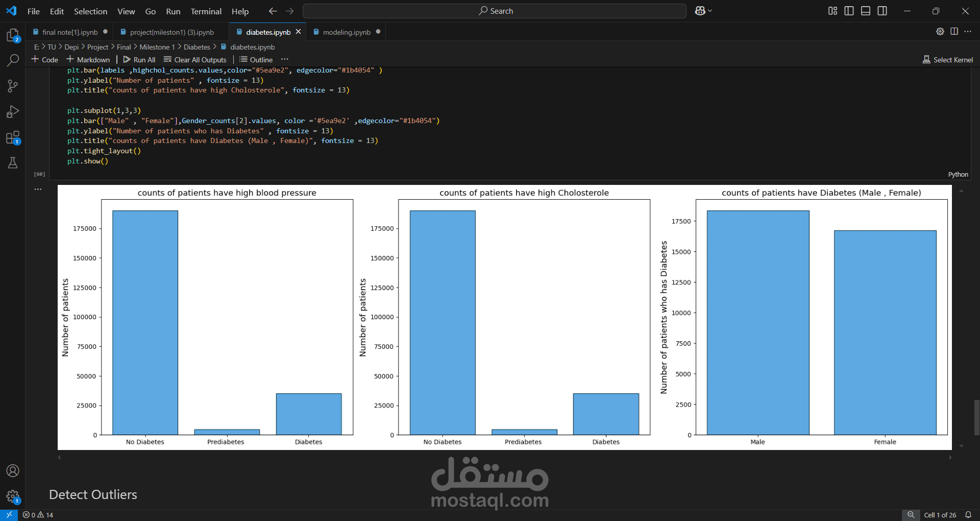This screenshot has width=980, height=521.
Task: Open notebook settings gear icon
Action: tap(940, 32)
